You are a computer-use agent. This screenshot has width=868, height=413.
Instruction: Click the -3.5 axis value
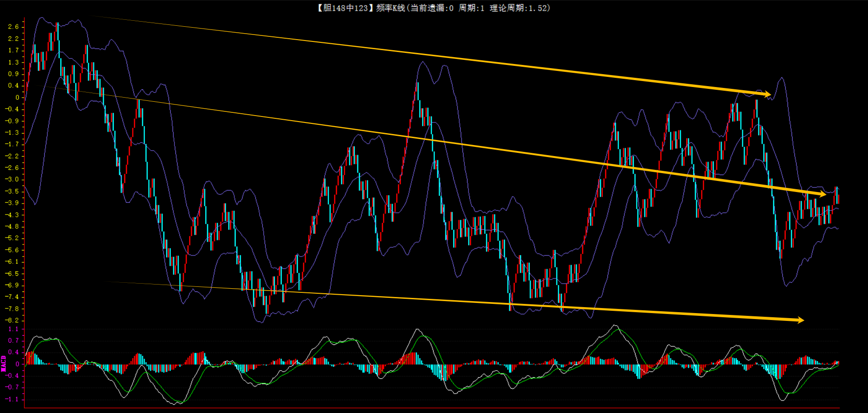[12, 191]
